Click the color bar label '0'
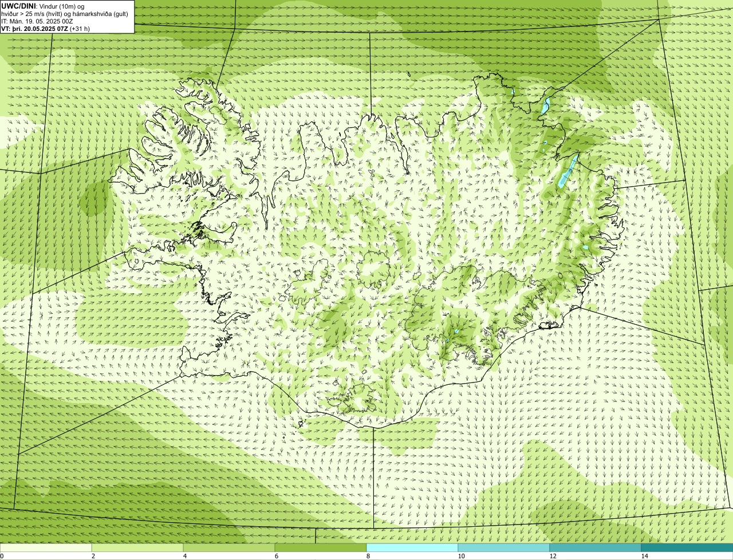Image resolution: width=733 pixels, height=560 pixels. click(2, 556)
